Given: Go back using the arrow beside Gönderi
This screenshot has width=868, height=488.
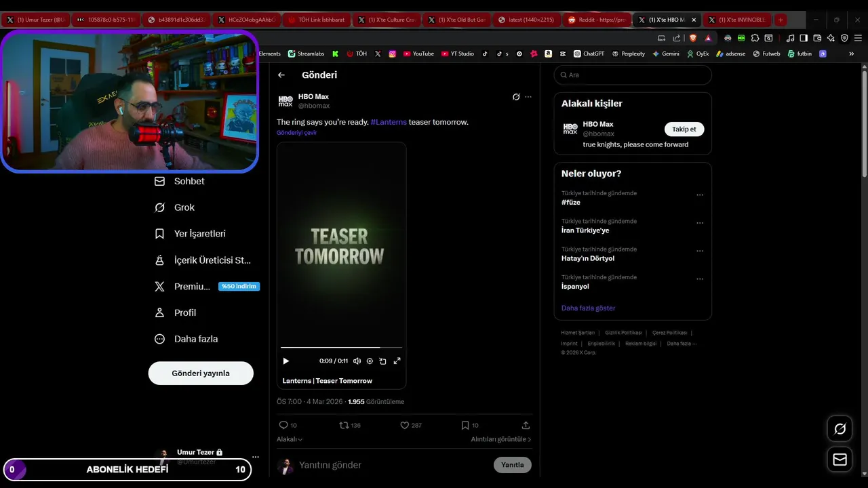Looking at the screenshot, I should tap(281, 75).
